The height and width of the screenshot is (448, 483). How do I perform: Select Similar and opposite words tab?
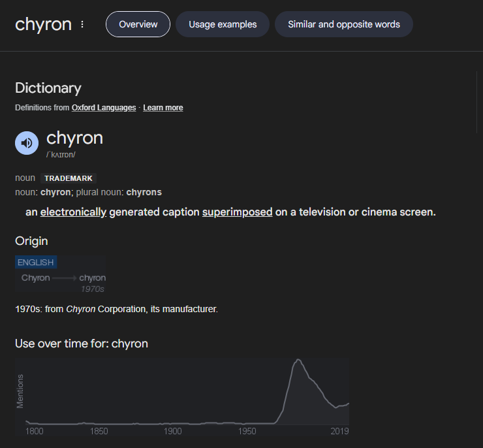(x=343, y=24)
